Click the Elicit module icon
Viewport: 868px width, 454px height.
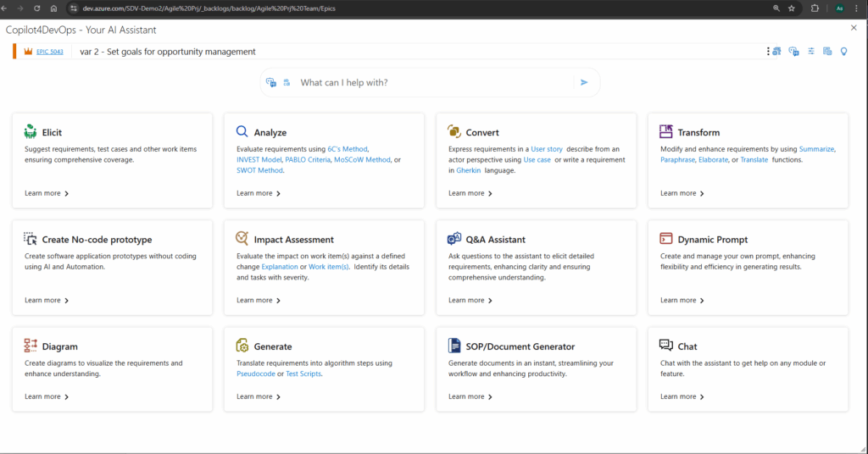pos(31,132)
